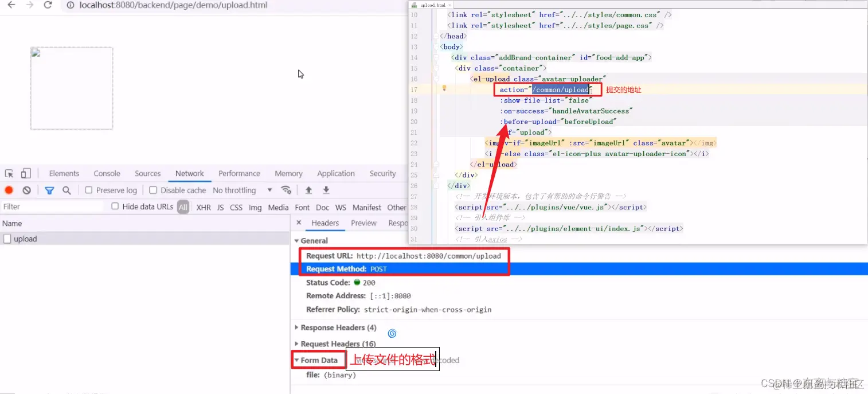
Task: Clear the network log
Action: click(x=26, y=190)
